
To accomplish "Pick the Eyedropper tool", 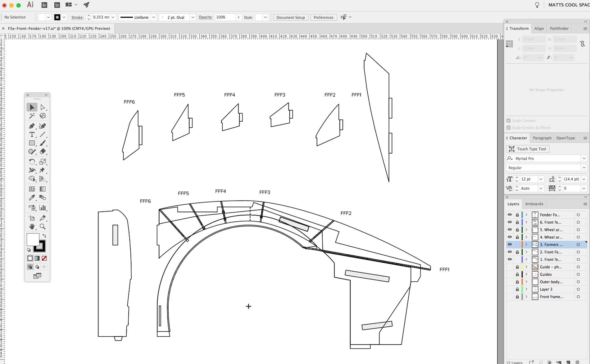I will (x=32, y=198).
